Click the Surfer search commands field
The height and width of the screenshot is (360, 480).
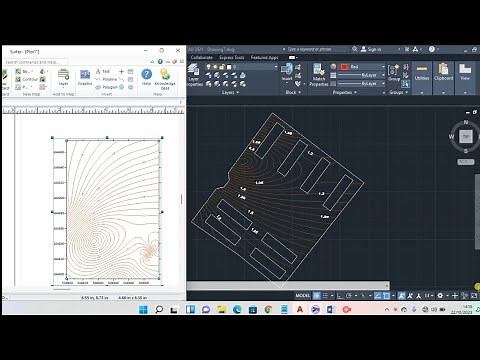[x=36, y=62]
